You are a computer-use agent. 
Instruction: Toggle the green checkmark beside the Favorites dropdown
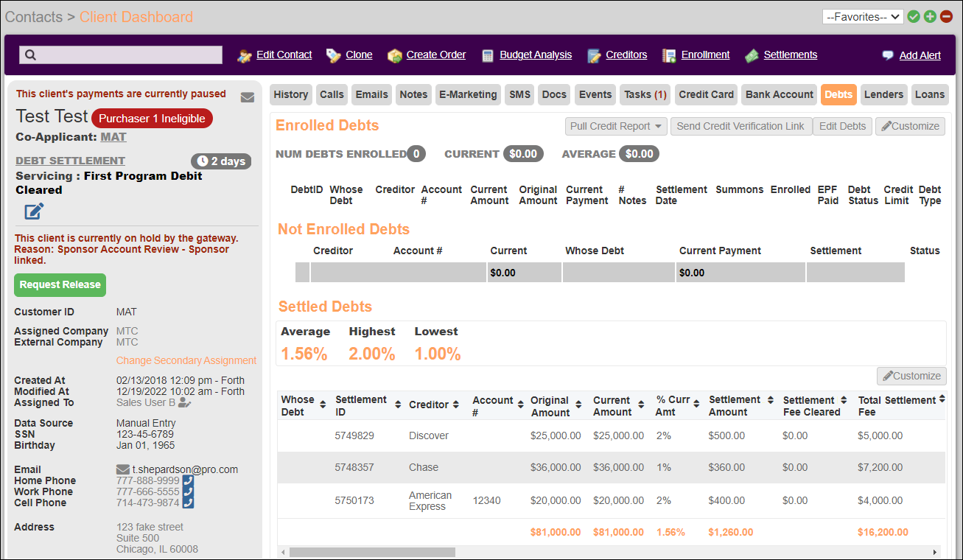tap(914, 16)
